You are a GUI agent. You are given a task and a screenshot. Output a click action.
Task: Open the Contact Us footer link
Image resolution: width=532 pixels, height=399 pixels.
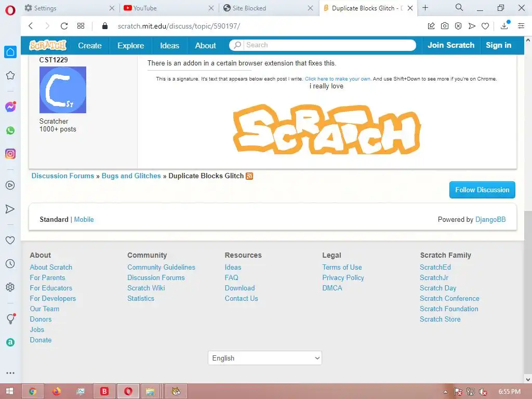click(x=241, y=299)
